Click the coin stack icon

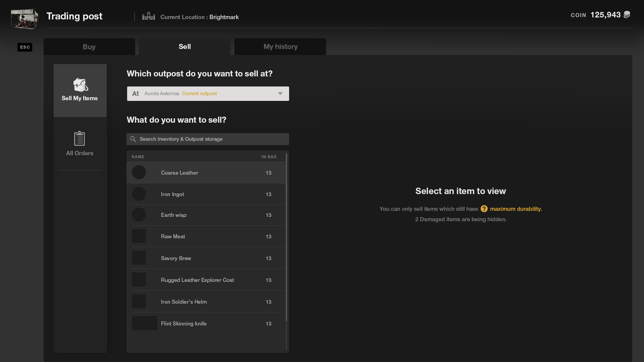(627, 15)
